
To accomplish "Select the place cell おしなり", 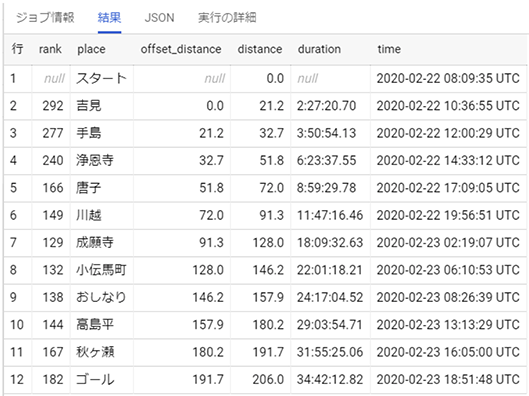I will (101, 297).
